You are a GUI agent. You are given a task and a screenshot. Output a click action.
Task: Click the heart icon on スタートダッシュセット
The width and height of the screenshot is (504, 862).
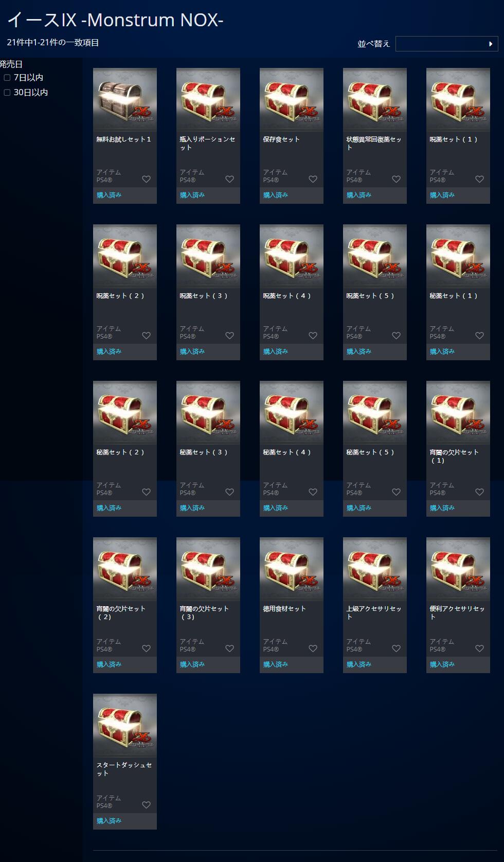(147, 805)
